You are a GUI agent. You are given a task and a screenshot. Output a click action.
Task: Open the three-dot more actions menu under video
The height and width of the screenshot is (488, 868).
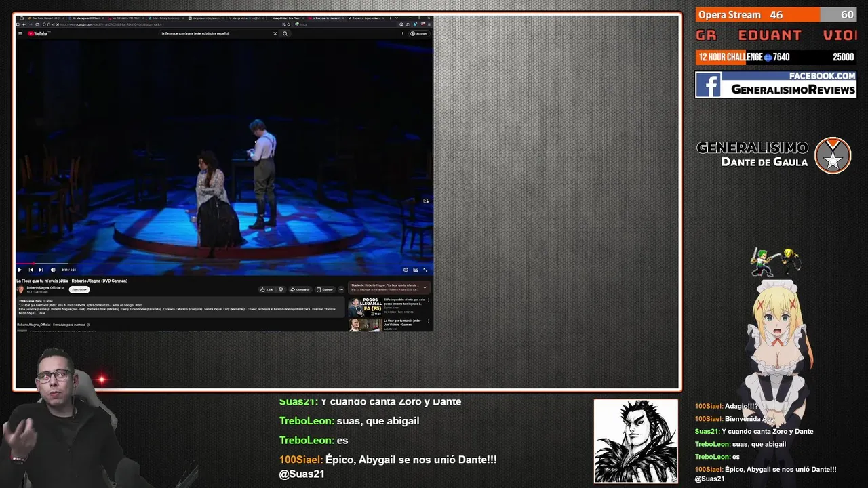click(341, 289)
